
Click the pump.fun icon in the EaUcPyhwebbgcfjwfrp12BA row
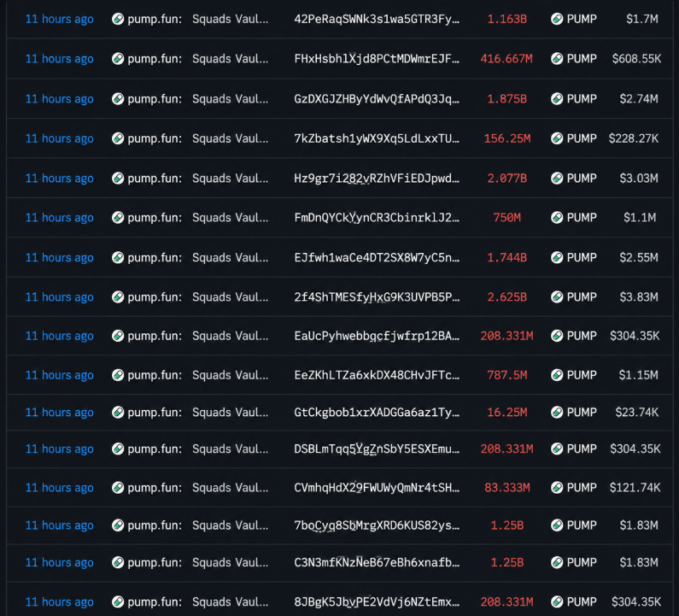(x=118, y=336)
